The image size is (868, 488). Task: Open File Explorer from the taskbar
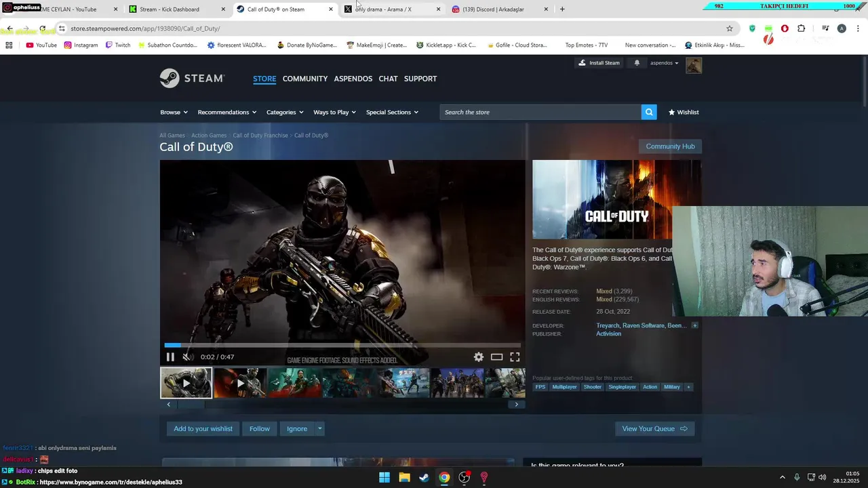tap(404, 477)
